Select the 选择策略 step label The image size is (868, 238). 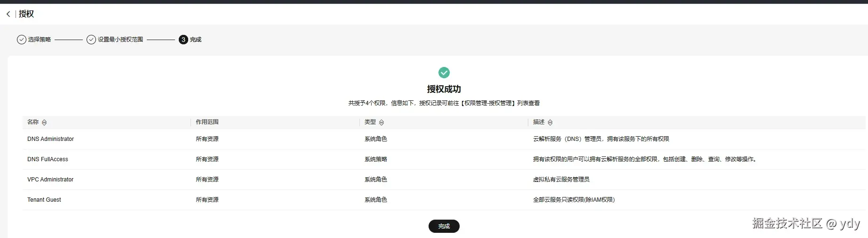click(40, 40)
